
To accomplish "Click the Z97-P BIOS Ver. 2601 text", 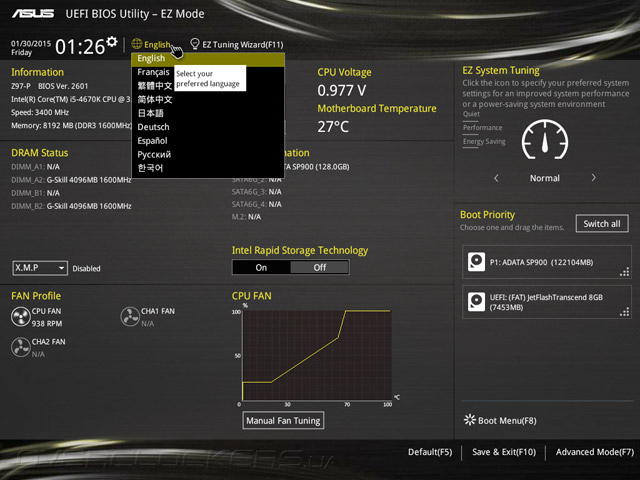I will click(49, 86).
